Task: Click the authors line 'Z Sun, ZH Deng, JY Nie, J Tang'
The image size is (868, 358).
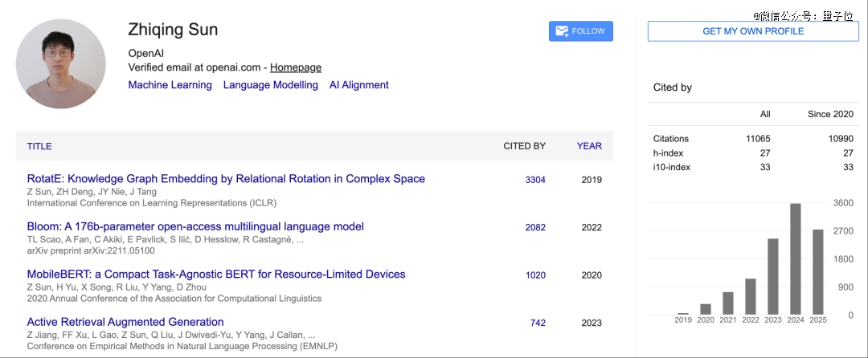Action: pyautogui.click(x=92, y=192)
